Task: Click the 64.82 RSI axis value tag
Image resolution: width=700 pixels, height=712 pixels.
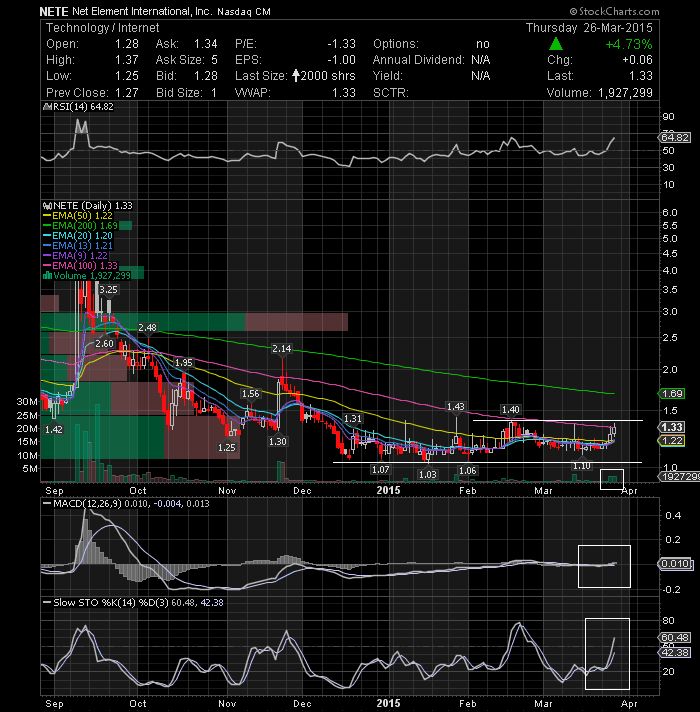Action: [675, 137]
